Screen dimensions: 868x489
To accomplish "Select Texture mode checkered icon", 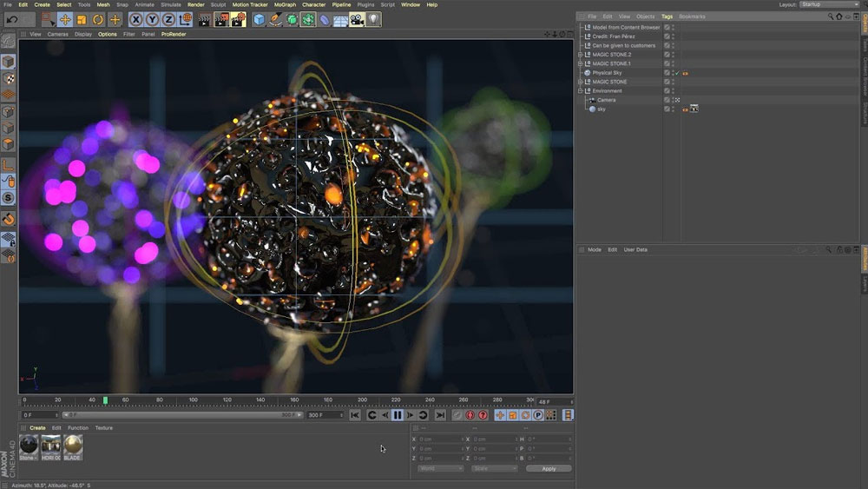I will point(8,78).
